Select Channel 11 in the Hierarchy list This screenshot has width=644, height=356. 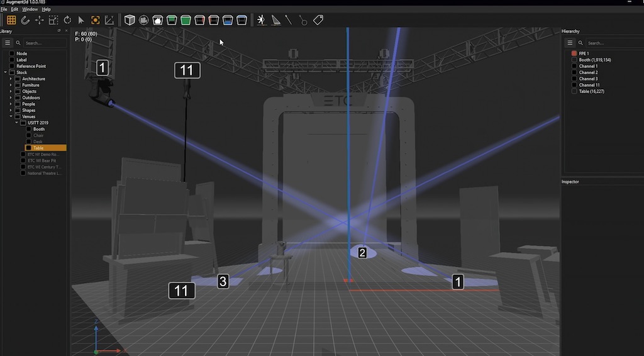[x=589, y=85]
